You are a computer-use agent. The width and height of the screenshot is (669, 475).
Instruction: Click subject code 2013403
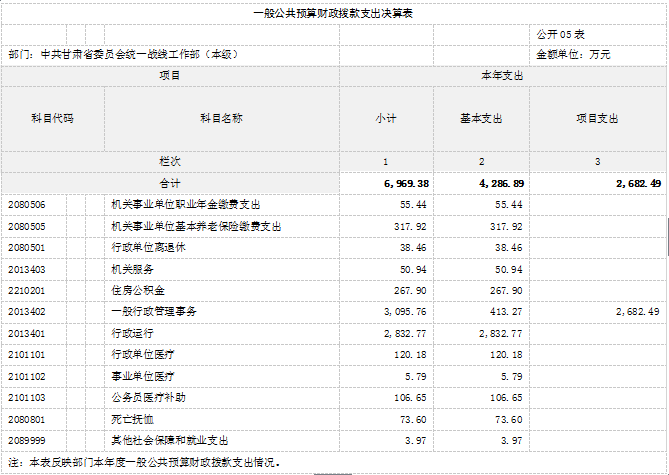point(26,270)
